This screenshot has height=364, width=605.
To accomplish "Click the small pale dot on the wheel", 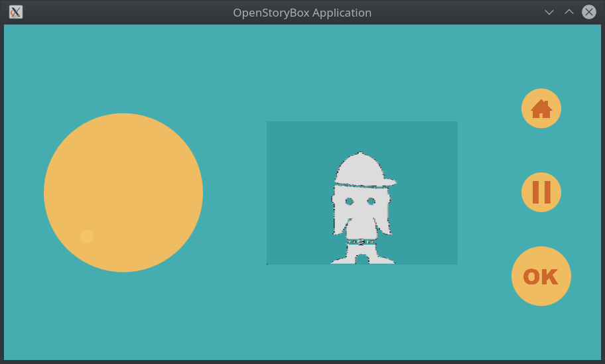I will click(87, 237).
